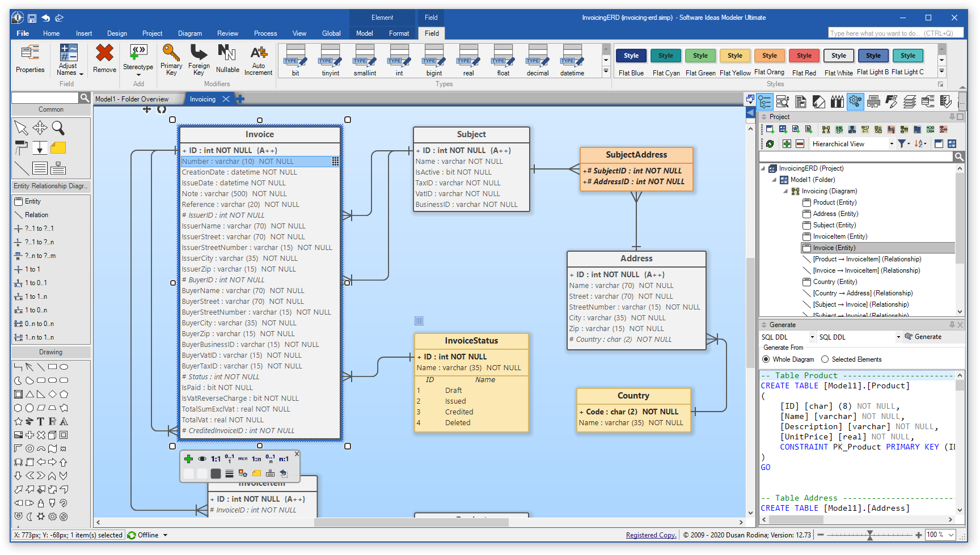Image resolution: width=980 pixels, height=555 pixels.
Task: Apply the Flat Red style swatch
Action: click(804, 56)
